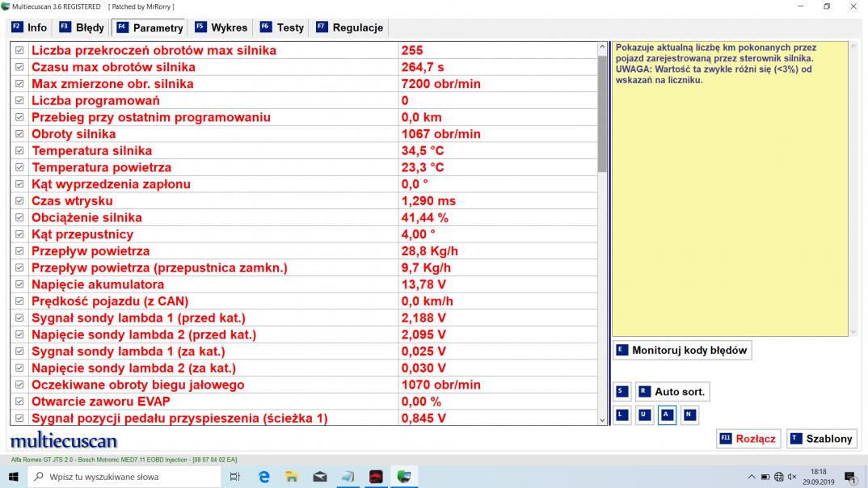Click the S icon button beside Auto sort
The height and width of the screenshot is (488, 868).
[621, 392]
